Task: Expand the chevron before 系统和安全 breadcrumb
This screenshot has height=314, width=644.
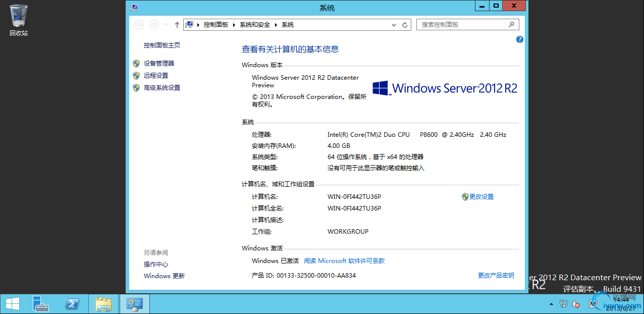Action: [234, 25]
